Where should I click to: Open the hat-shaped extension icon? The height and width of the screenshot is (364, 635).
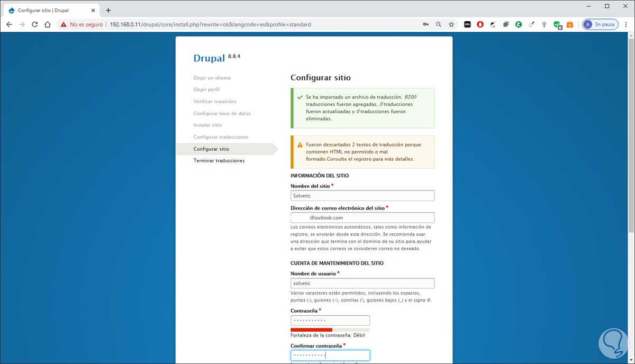point(493,24)
